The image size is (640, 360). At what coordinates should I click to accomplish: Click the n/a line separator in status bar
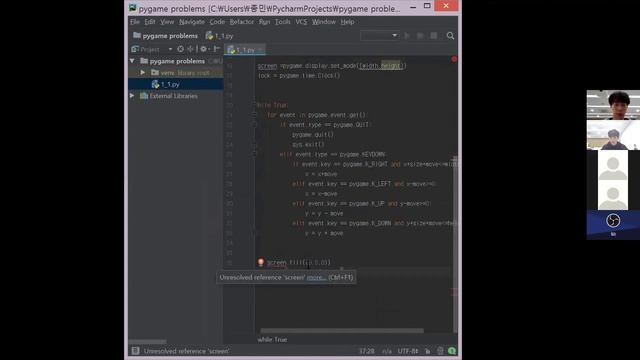pyautogui.click(x=386, y=351)
